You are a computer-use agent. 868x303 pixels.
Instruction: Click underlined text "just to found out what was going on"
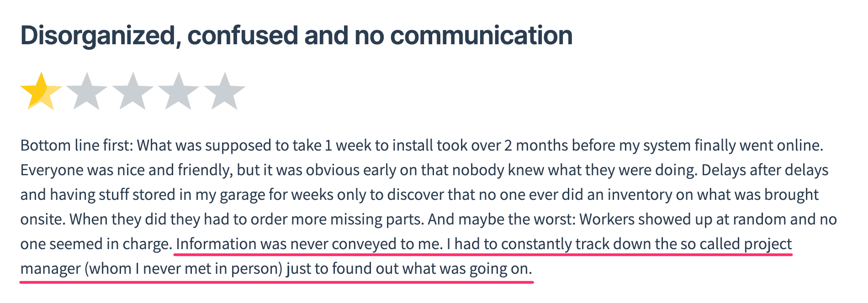pos(409,269)
